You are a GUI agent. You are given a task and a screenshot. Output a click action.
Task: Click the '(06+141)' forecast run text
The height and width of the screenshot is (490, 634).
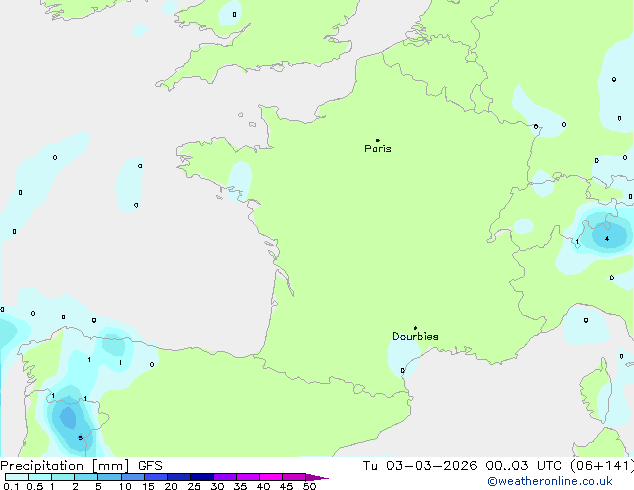(602, 466)
